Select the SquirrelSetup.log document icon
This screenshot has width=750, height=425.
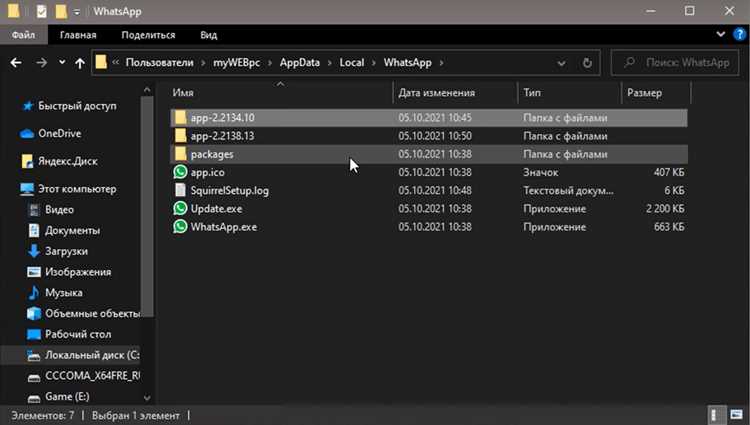coord(180,190)
